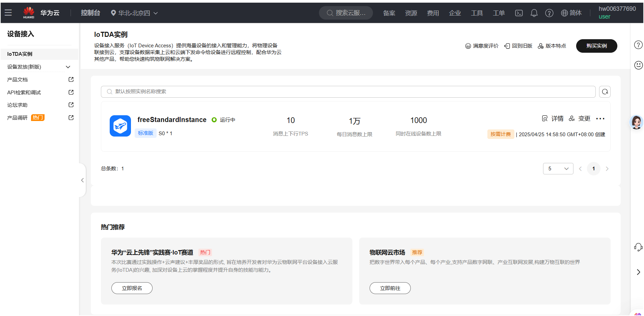644x316 pixels.
Task: Open 企业 in top navigation
Action: (455, 13)
